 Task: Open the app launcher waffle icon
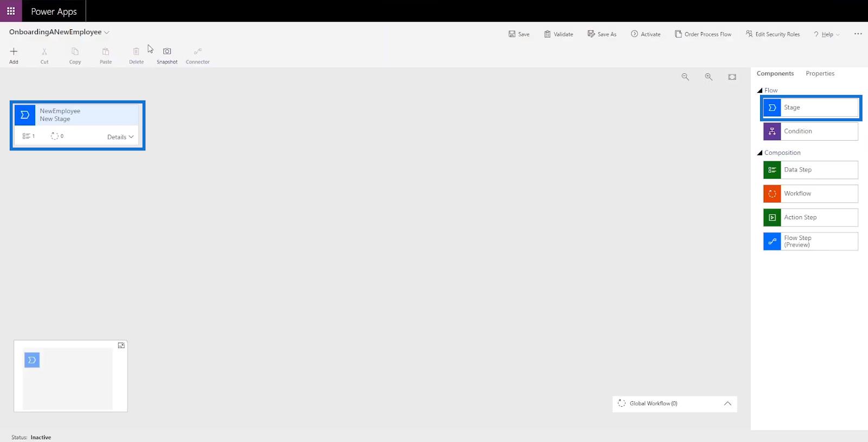11,11
